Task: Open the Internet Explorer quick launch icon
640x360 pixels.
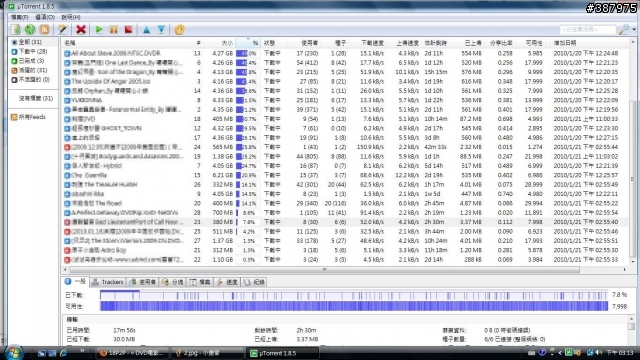Action: point(63,353)
